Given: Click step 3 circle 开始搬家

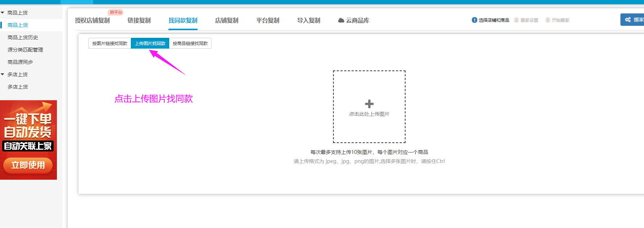Looking at the screenshot, I should 548,20.
